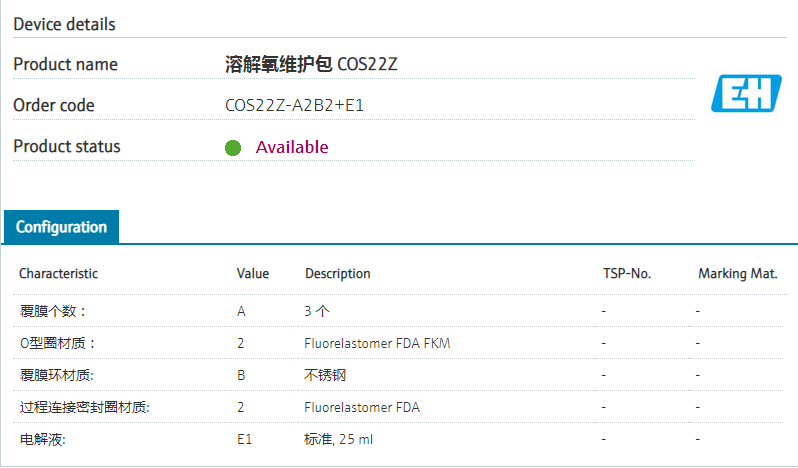Click the Description column header
The image size is (798, 468).
tap(337, 273)
